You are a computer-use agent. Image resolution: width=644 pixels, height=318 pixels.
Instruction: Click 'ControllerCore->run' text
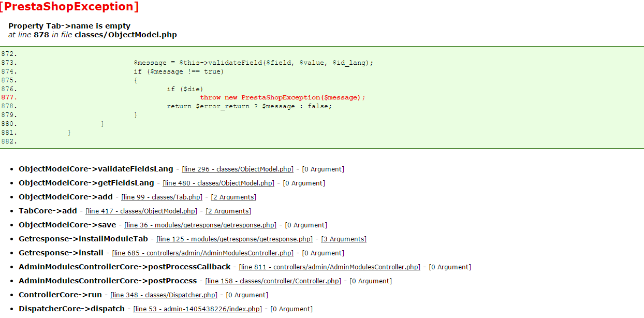pos(60,295)
